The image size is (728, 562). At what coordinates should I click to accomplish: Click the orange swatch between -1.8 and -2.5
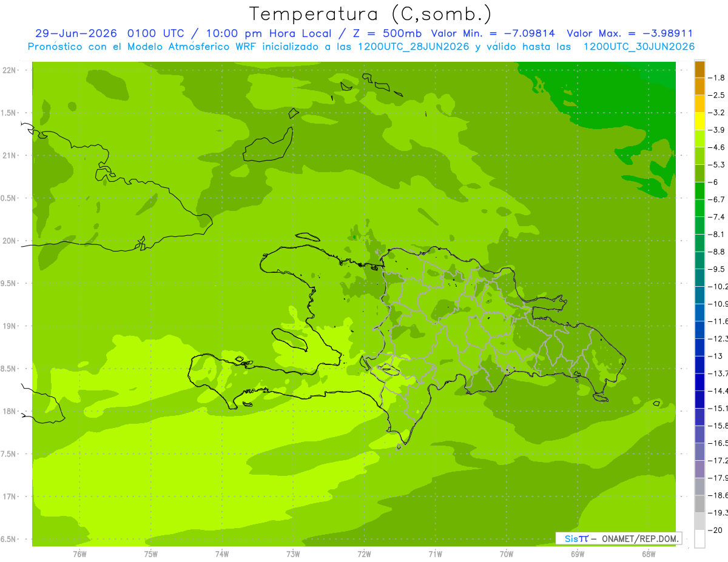(x=699, y=86)
